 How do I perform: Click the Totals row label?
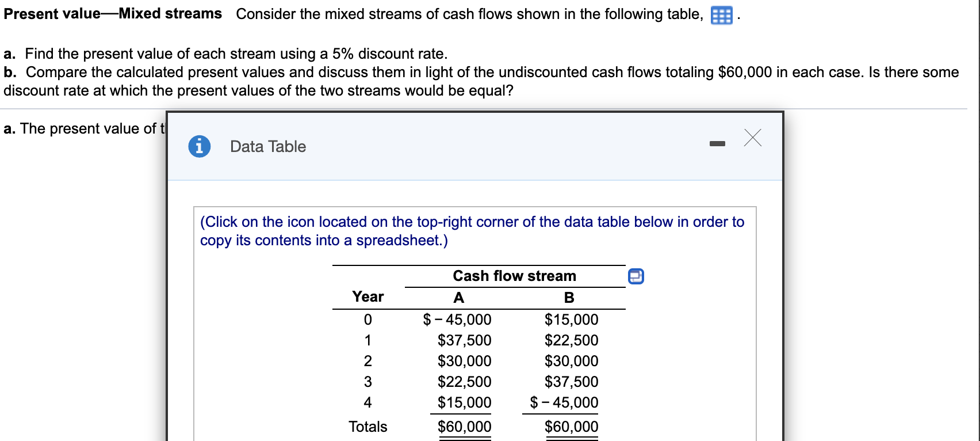(368, 427)
